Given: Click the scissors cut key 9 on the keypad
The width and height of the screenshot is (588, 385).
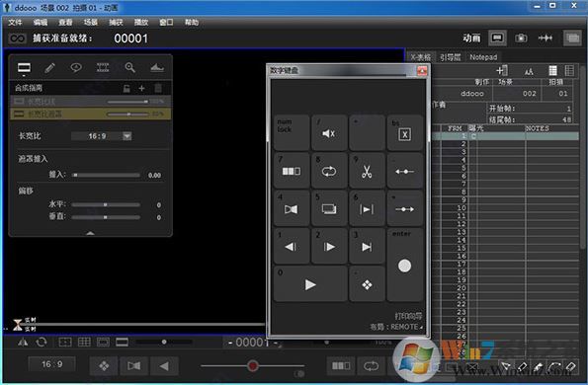Looking at the screenshot, I should coord(367,171).
